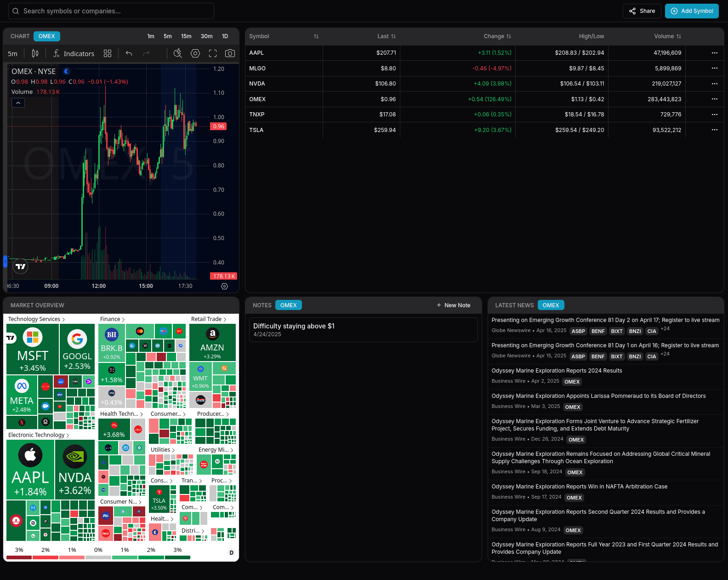Open the quick search lightning icon
This screenshot has height=580, width=728.
178,53
